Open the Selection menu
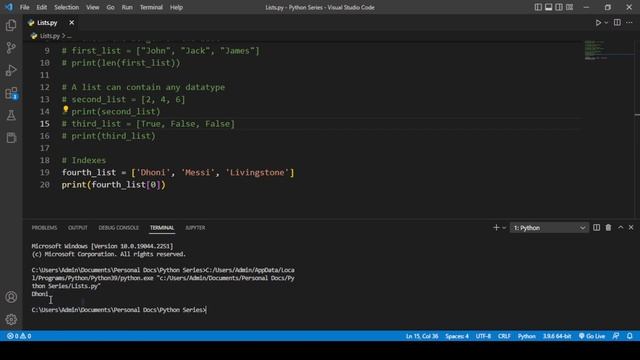 pyautogui.click(x=67, y=7)
